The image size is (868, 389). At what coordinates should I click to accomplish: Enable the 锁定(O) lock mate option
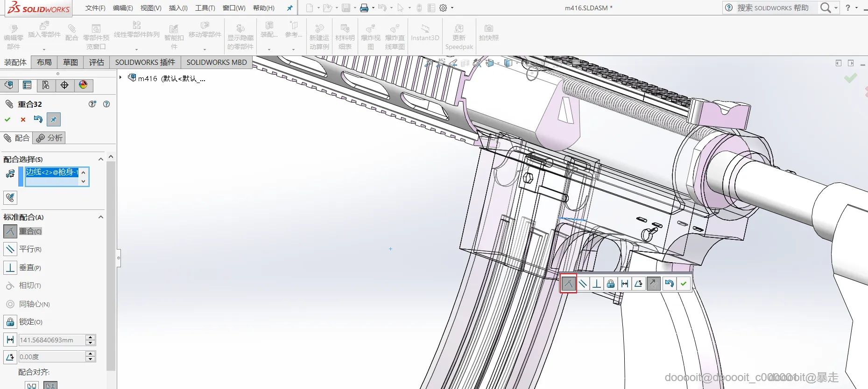click(10, 322)
